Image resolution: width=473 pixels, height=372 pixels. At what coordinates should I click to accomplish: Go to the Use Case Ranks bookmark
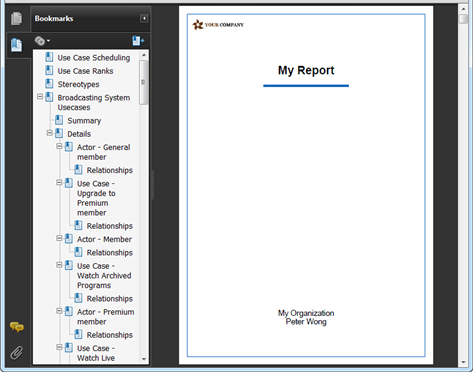pos(85,71)
